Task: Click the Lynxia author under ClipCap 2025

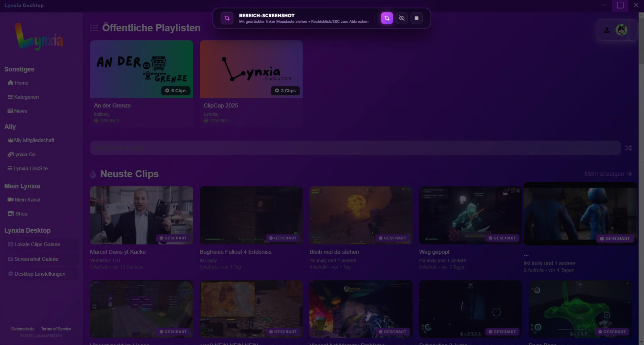Action: 210,114
